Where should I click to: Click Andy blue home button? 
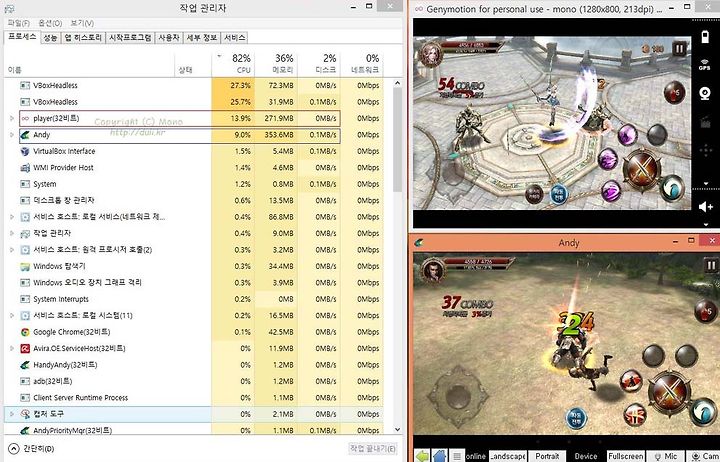[x=439, y=456]
